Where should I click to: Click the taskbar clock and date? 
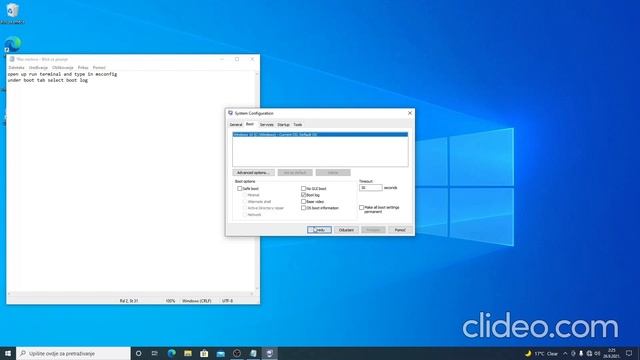click(611, 353)
